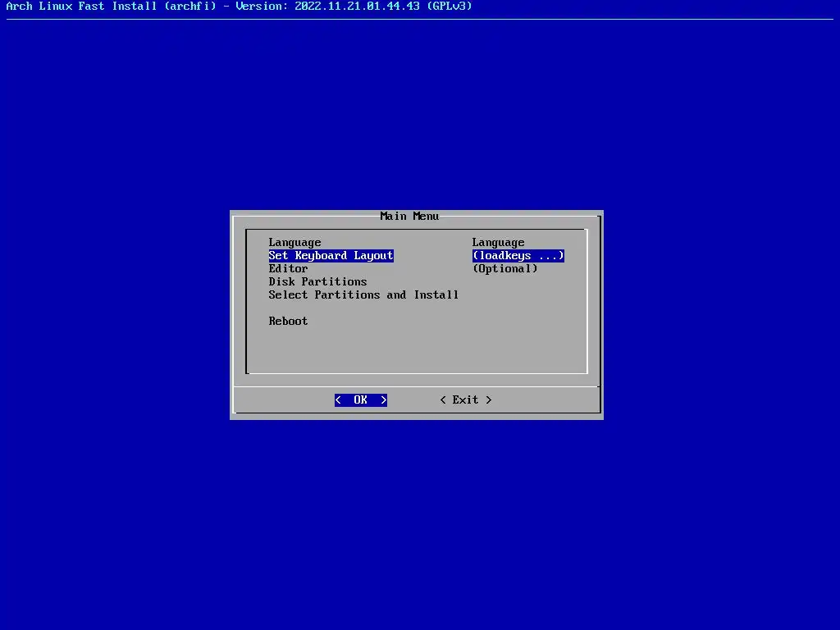The width and height of the screenshot is (840, 630).
Task: Select the Reboot menu entry
Action: (288, 322)
